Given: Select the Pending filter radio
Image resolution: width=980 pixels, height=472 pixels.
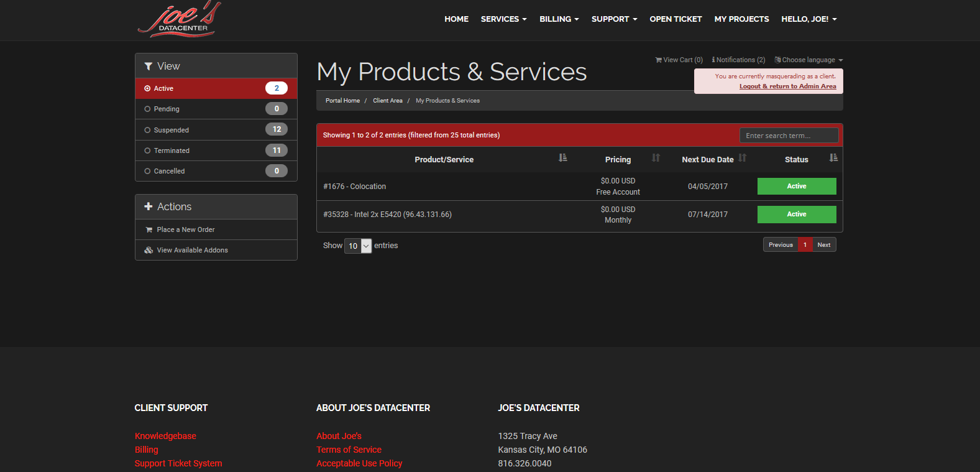Looking at the screenshot, I should (x=147, y=109).
